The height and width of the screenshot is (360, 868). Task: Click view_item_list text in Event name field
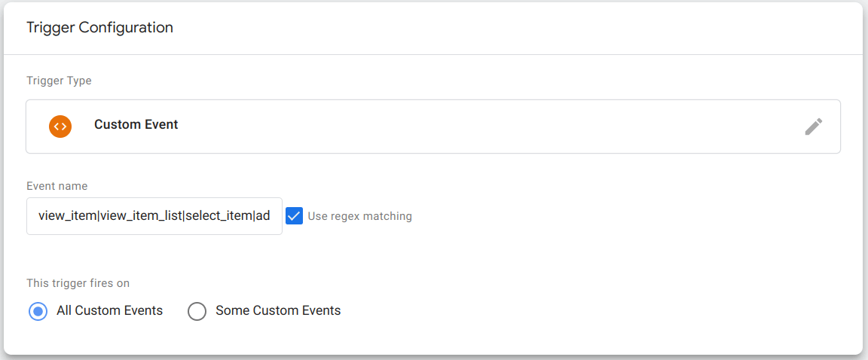pos(141,216)
